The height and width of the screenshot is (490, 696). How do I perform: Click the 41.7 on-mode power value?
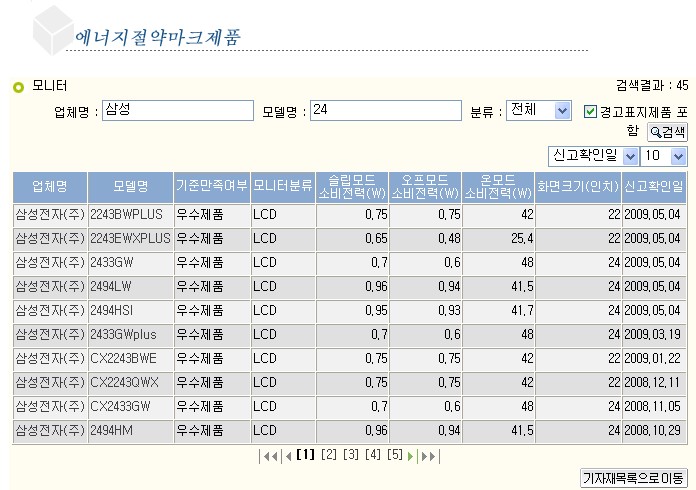click(x=522, y=311)
